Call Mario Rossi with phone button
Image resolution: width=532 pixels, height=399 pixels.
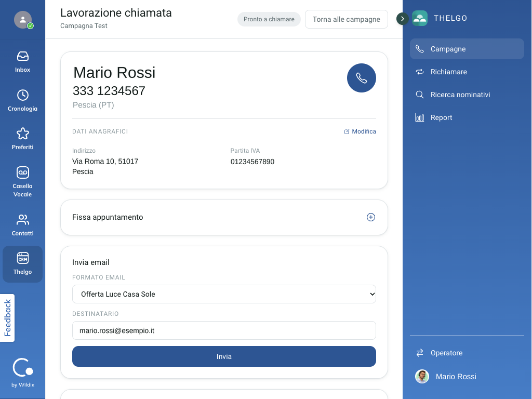(x=362, y=78)
